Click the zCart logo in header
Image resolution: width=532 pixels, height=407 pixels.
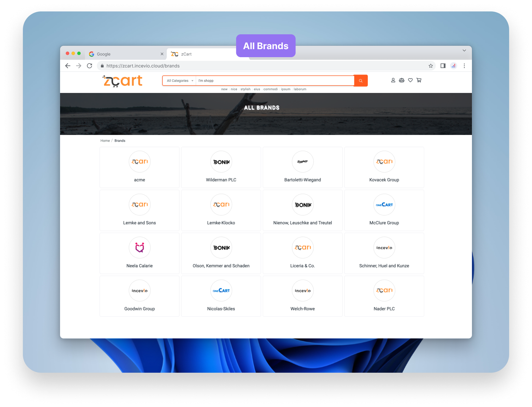coord(123,81)
